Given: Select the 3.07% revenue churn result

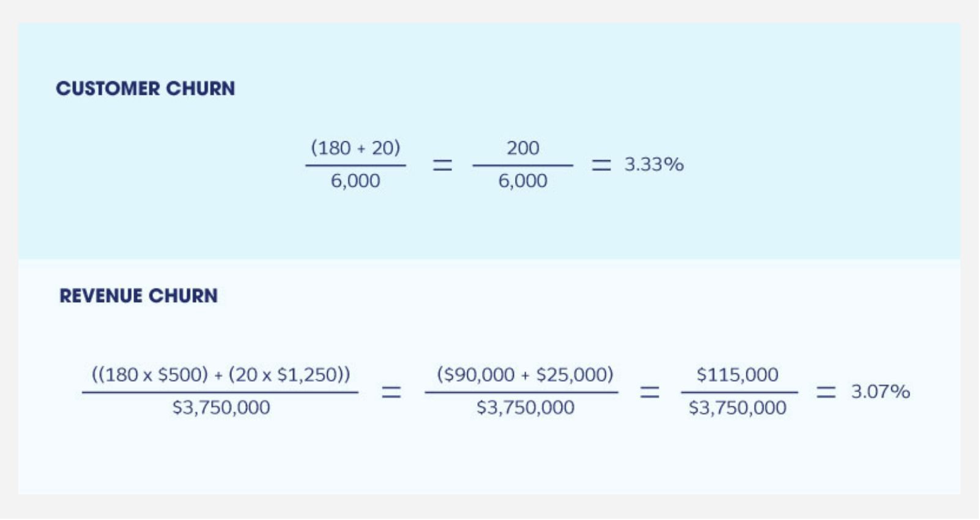Looking at the screenshot, I should point(881,392).
